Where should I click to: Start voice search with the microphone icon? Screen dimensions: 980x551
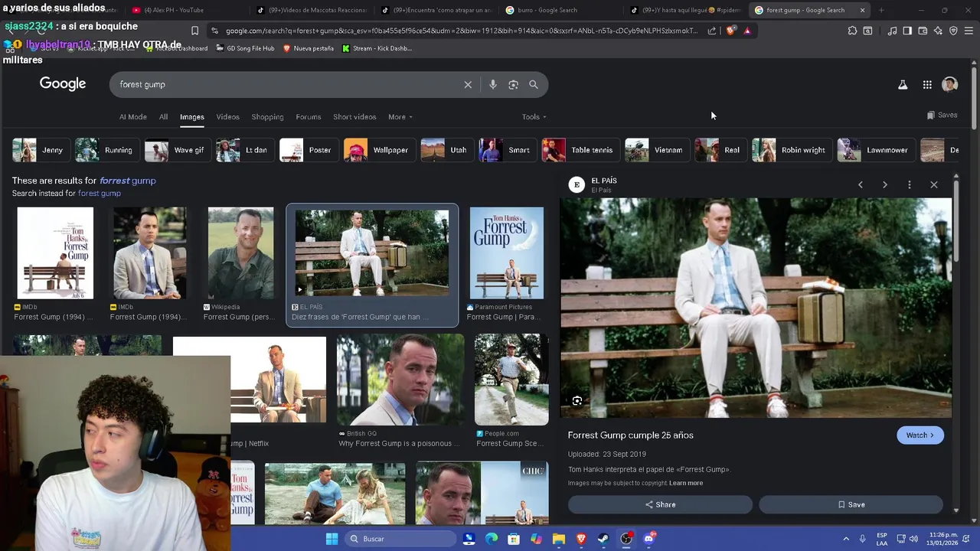[493, 85]
